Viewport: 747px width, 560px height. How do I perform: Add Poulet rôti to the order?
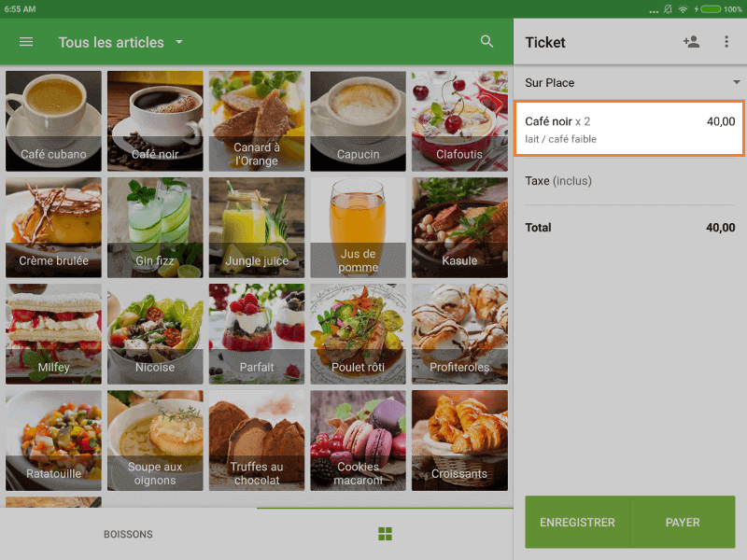click(359, 333)
